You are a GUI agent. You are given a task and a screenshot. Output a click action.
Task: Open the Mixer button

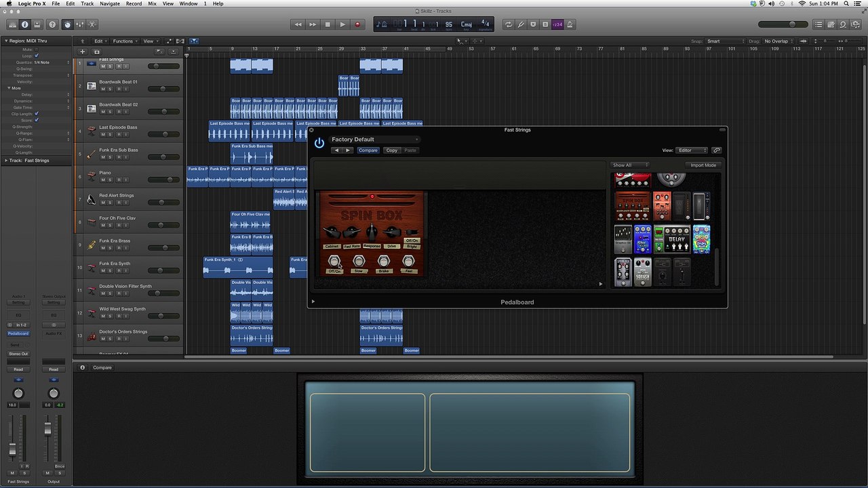(79, 24)
